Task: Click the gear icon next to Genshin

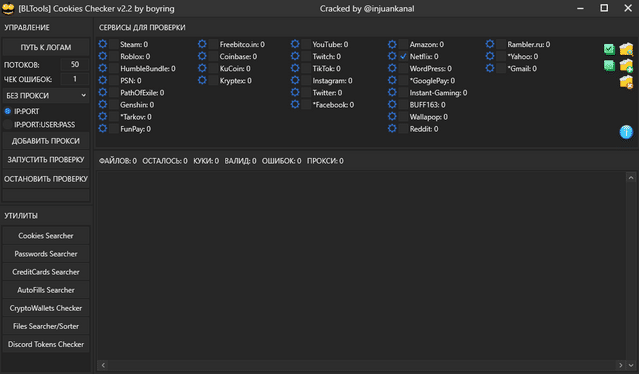Action: click(x=103, y=104)
